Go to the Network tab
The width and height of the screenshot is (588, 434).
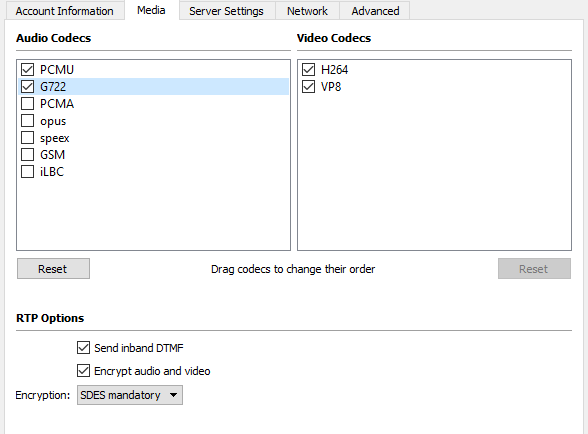(308, 11)
